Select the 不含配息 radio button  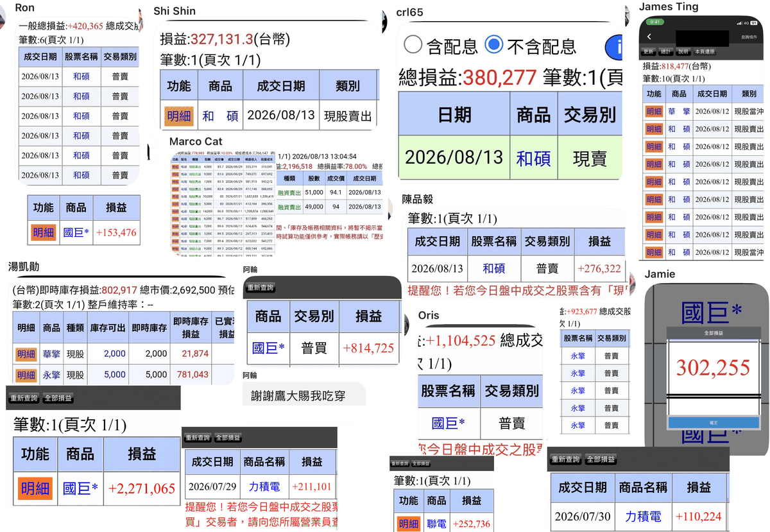coord(494,45)
